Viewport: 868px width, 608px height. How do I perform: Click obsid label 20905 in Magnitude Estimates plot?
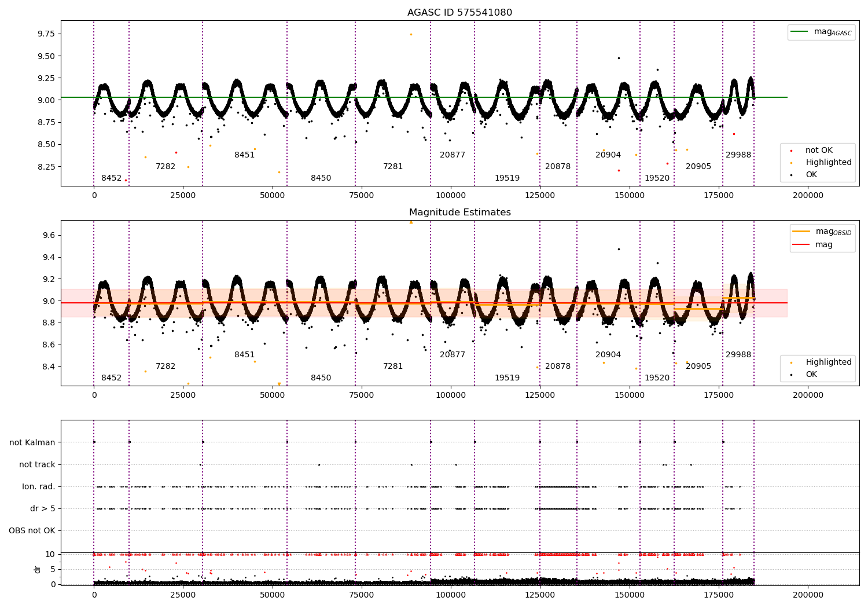[698, 367]
